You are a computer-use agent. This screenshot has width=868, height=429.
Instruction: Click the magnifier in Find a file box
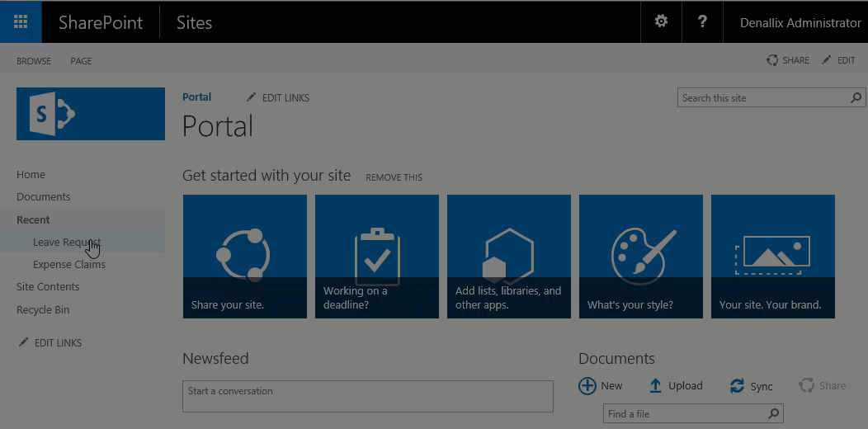[x=773, y=413]
